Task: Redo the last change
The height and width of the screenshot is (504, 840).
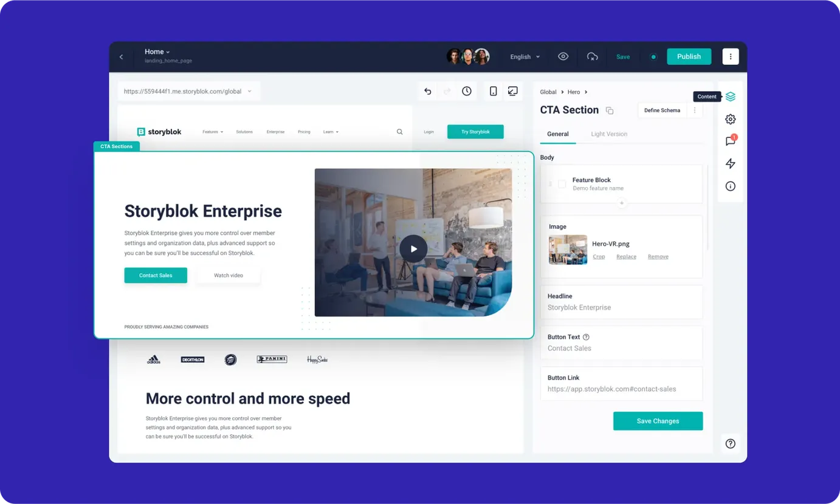Action: click(x=447, y=91)
